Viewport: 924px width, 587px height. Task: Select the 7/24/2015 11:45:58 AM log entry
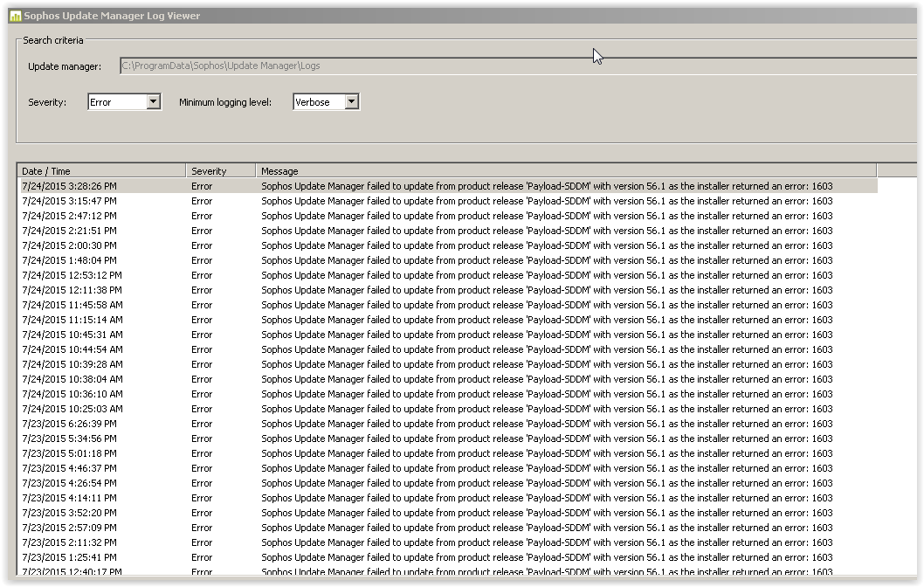point(448,305)
